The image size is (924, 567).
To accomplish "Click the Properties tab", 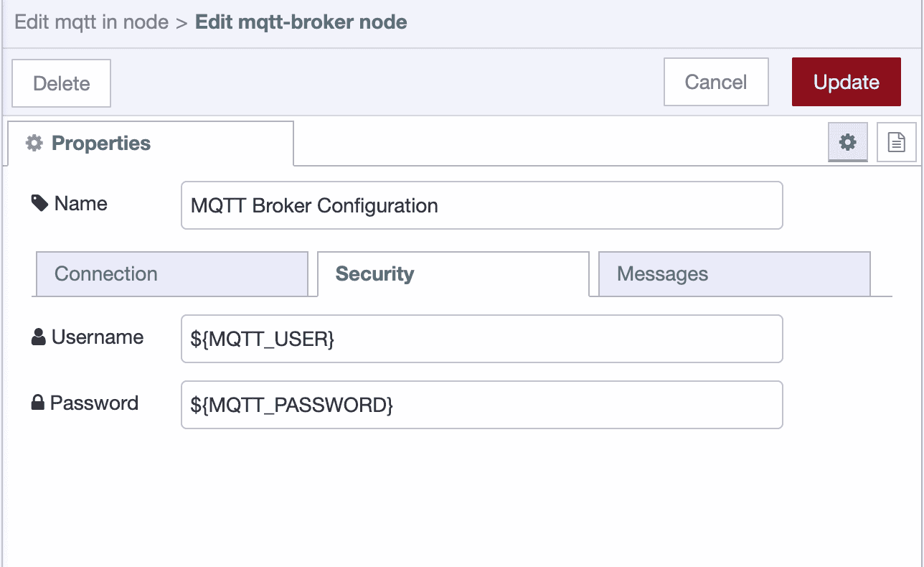I will pyautogui.click(x=100, y=143).
